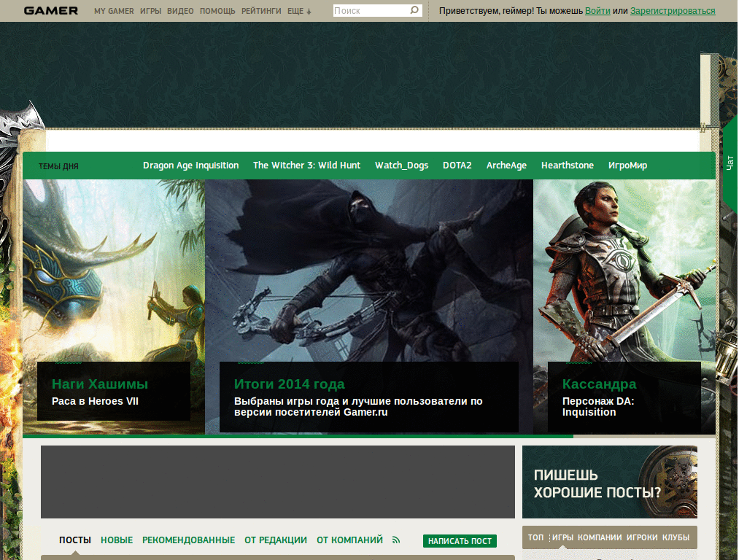Open the ИгроМир topic
This screenshot has width=747, height=560.
pyautogui.click(x=627, y=166)
